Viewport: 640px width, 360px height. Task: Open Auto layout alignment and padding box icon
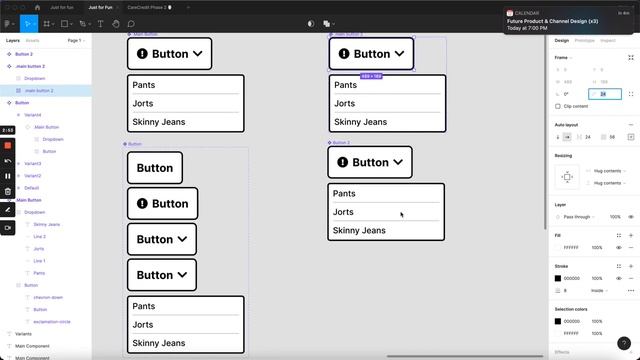coord(631,137)
